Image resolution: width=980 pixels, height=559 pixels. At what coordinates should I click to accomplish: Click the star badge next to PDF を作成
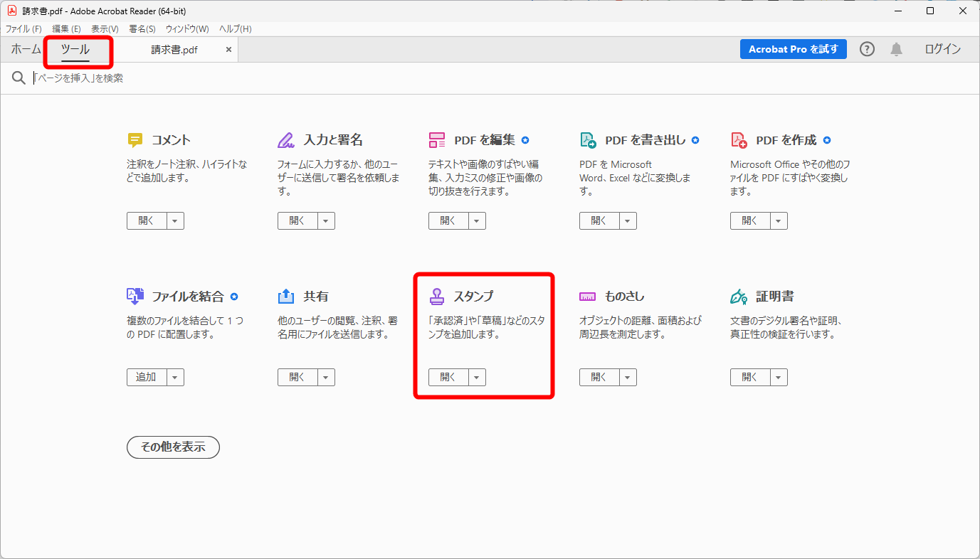coord(827,140)
